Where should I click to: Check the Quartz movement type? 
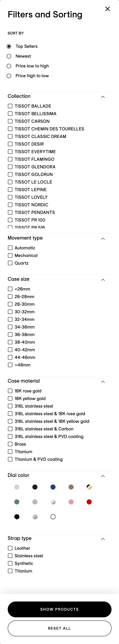click(x=10, y=263)
